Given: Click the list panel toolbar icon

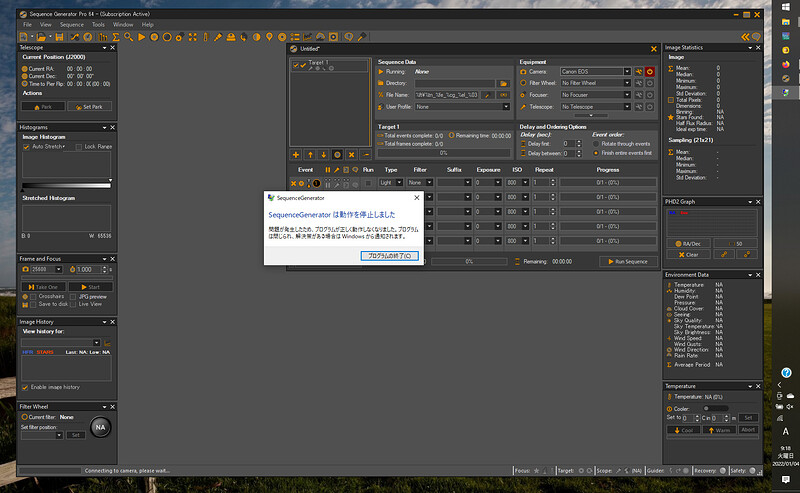Looking at the screenshot, I should (x=295, y=37).
